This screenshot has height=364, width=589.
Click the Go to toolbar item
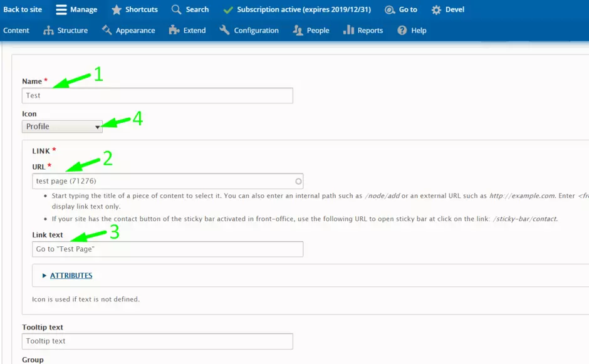pyautogui.click(x=401, y=10)
